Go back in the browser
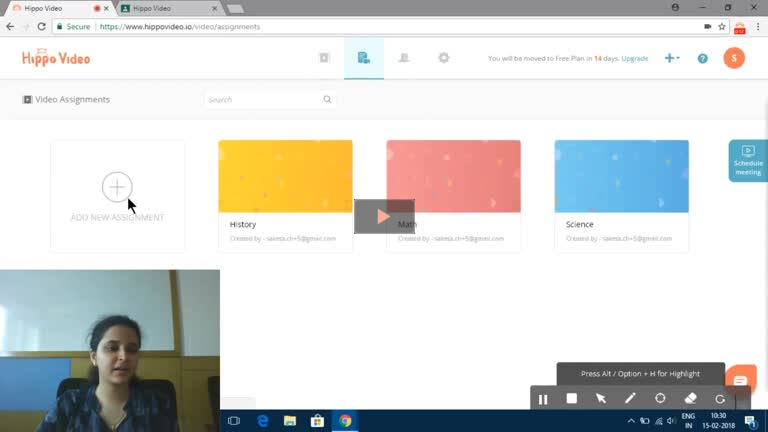768x432 pixels. point(10,27)
